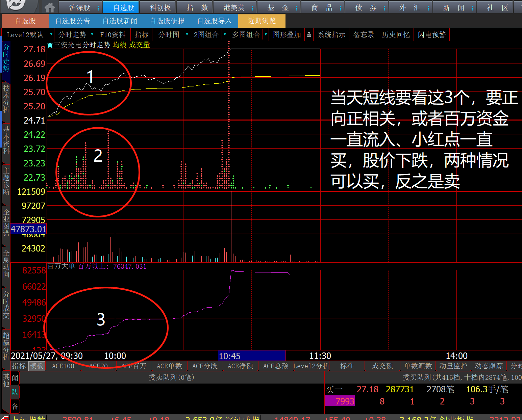
Task: Click the 闻 side button
Action: (15, 378)
